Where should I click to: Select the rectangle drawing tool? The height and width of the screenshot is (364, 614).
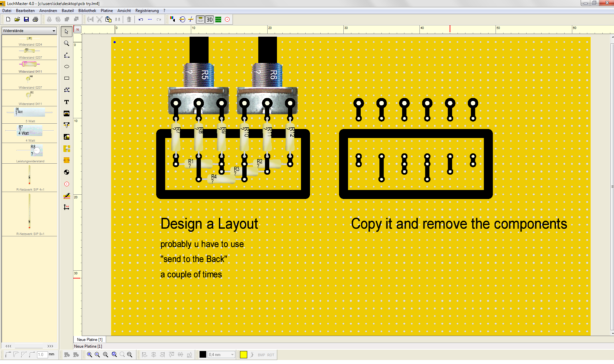(66, 78)
